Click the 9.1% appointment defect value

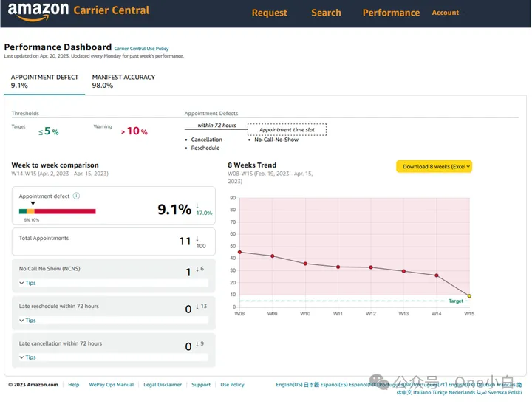coord(174,209)
